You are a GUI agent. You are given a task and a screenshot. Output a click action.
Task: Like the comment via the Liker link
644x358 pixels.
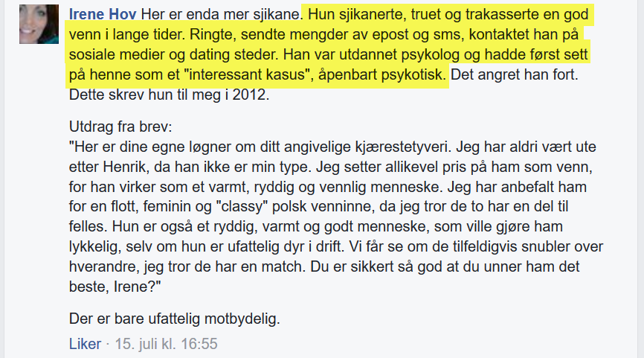[85, 344]
